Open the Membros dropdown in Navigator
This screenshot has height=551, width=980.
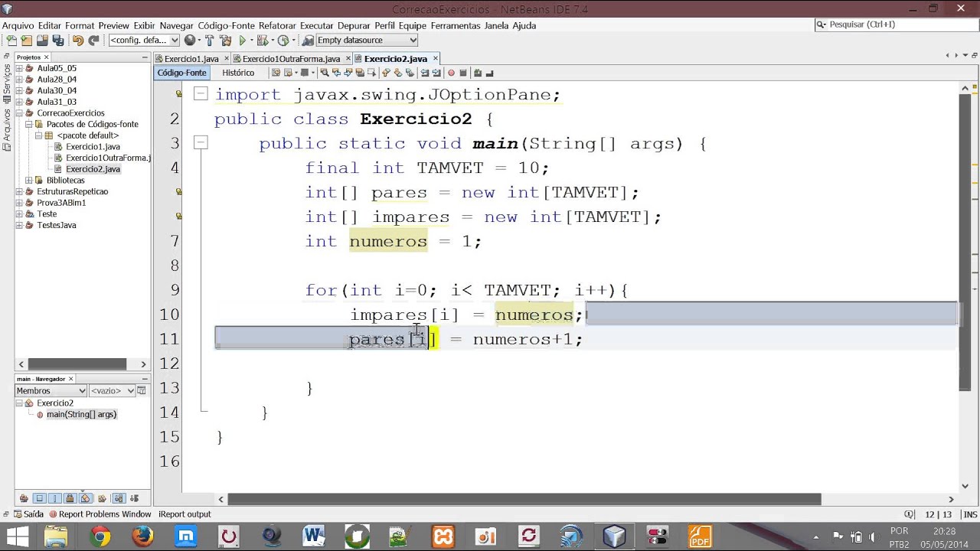[x=51, y=390]
